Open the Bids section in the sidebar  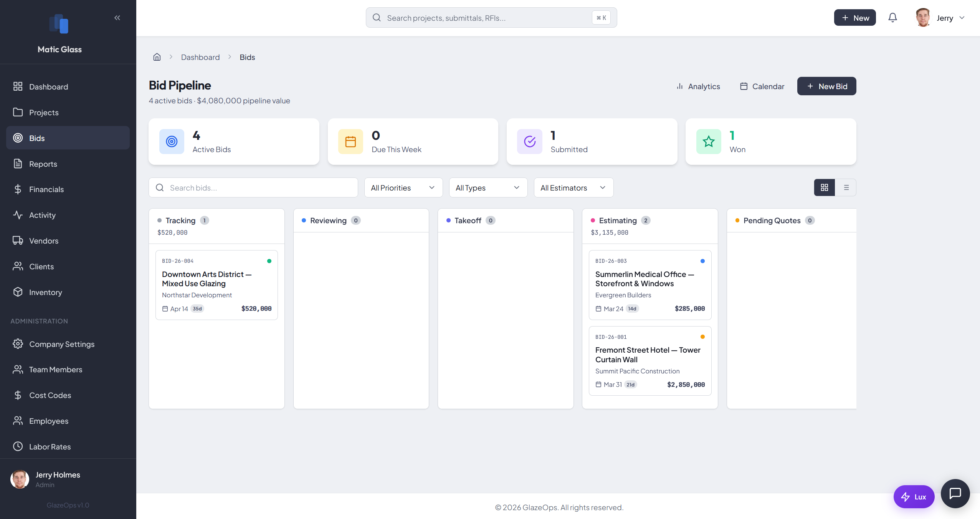(37, 138)
